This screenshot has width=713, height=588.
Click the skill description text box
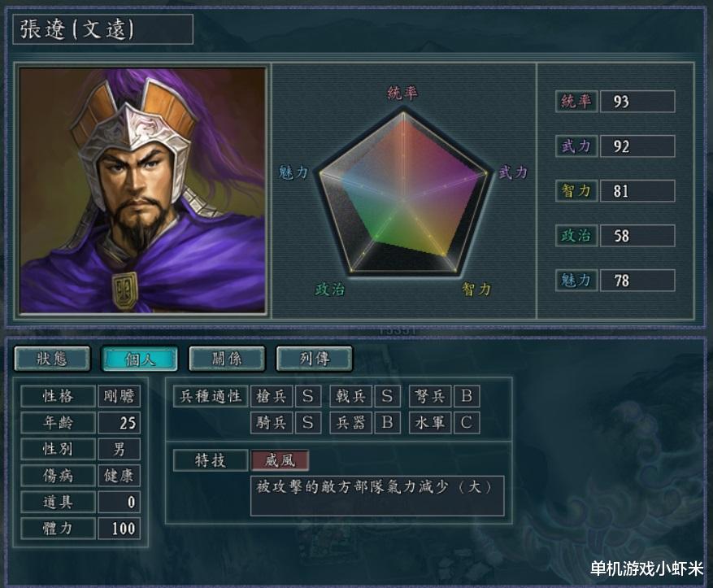377,495
